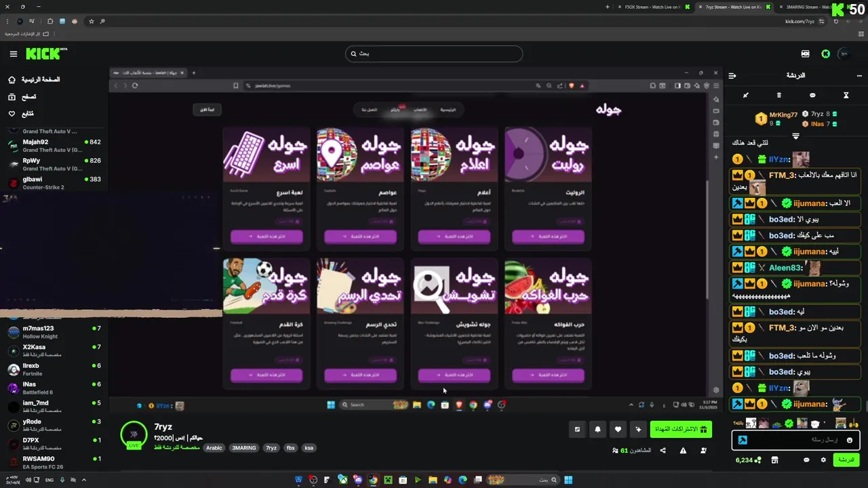The height and width of the screenshot is (488, 868).
Task: Click the sword moderation icon in chat
Action: pyautogui.click(x=745, y=96)
